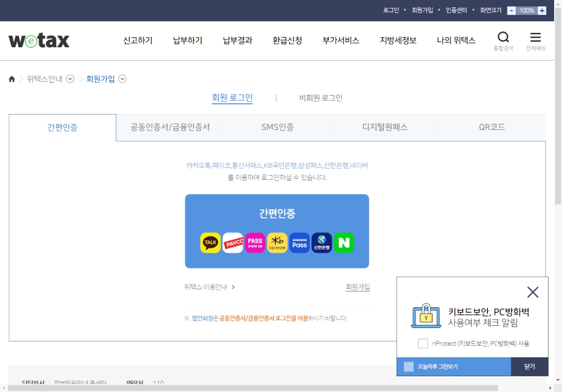Open 인증센터 in top bar
The width and height of the screenshot is (562, 392).
456,11
